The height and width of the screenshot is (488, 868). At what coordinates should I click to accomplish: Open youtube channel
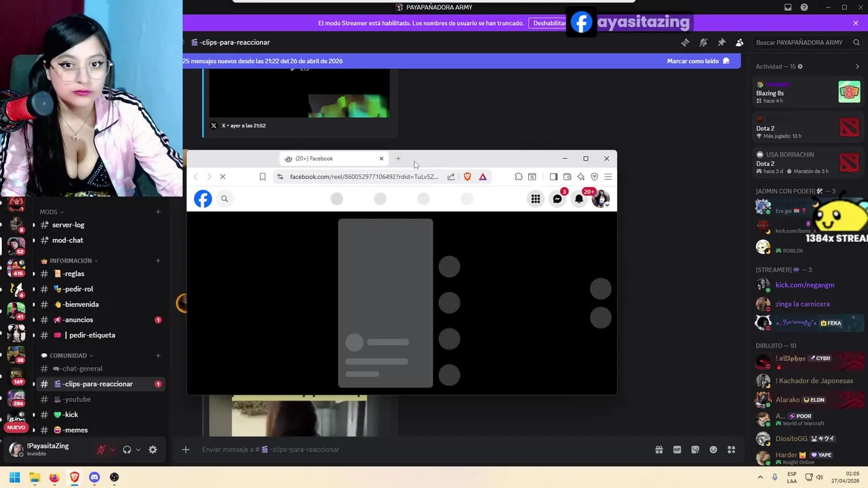click(100, 400)
